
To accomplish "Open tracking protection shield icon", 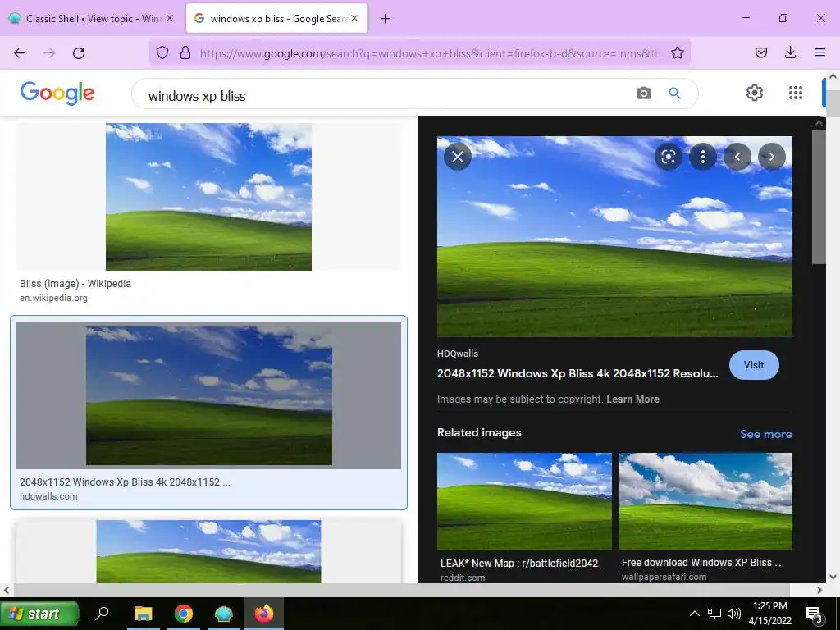I will [162, 52].
